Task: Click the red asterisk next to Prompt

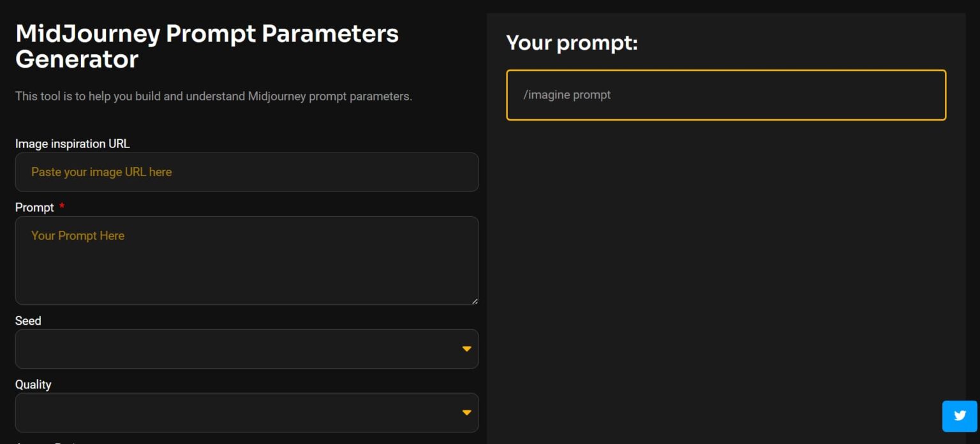Action: pos(61,205)
